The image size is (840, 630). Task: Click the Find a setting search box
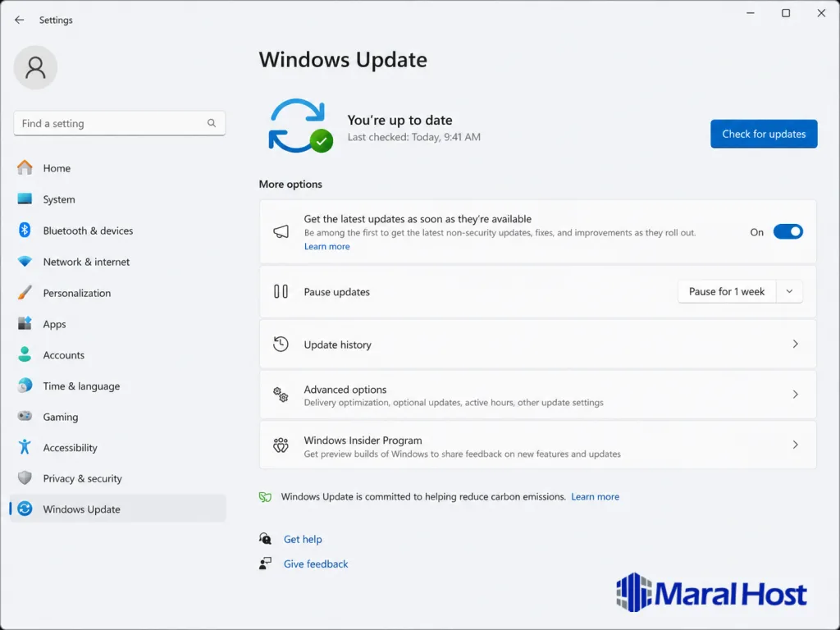pyautogui.click(x=120, y=123)
